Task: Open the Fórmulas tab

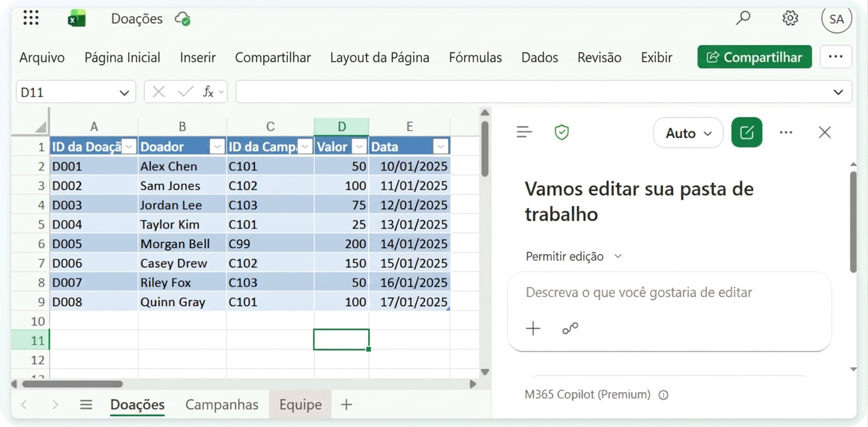Action: click(475, 58)
